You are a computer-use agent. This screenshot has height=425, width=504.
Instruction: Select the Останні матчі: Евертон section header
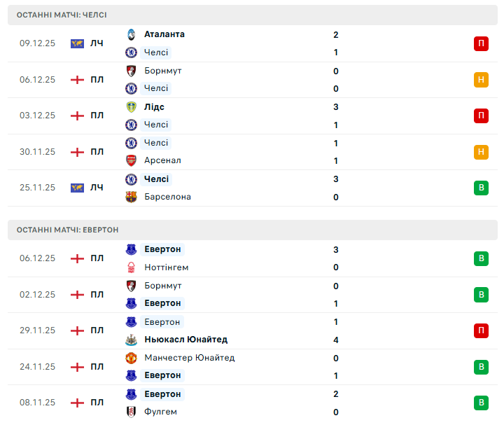pyautogui.click(x=68, y=230)
